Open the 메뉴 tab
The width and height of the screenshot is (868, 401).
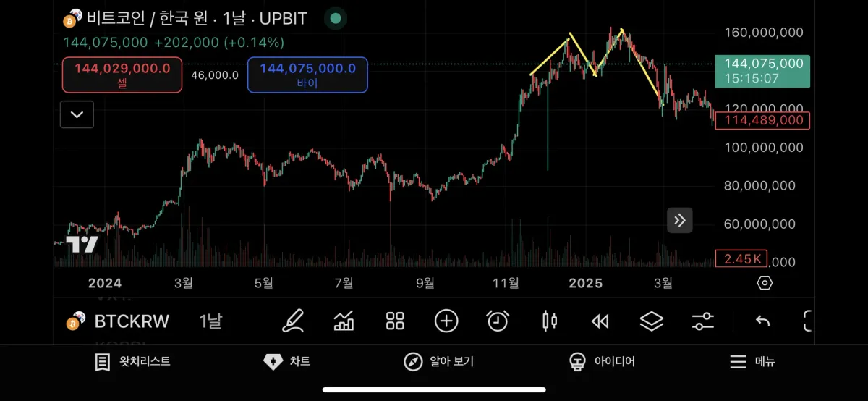[752, 362]
